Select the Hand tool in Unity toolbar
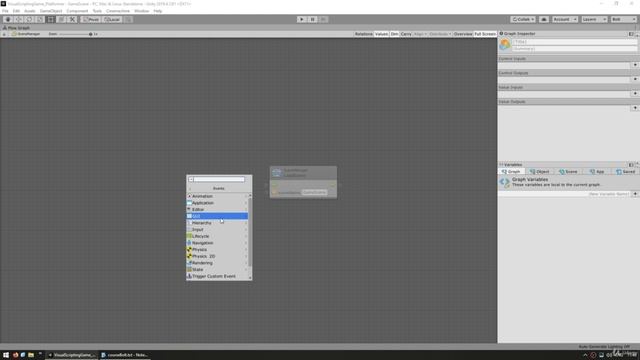640x360 pixels. tap(8, 19)
